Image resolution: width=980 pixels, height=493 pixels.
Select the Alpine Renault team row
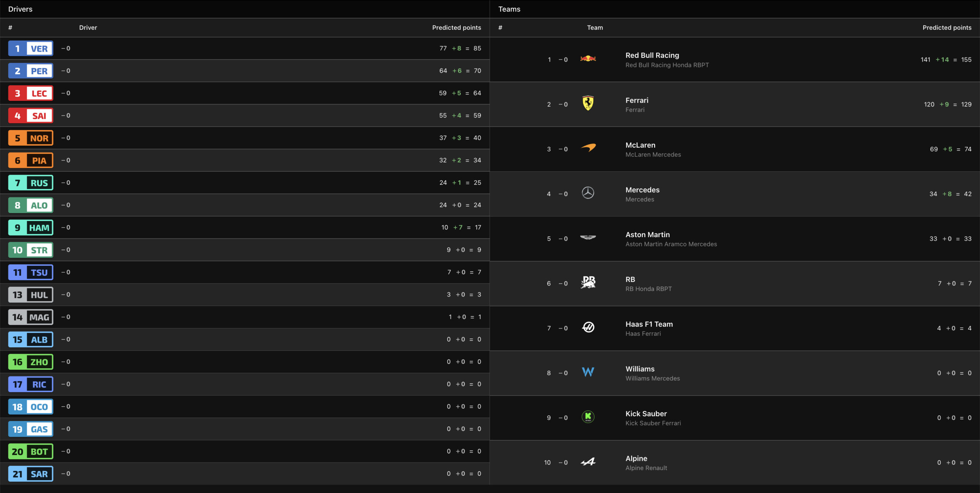coord(727,462)
